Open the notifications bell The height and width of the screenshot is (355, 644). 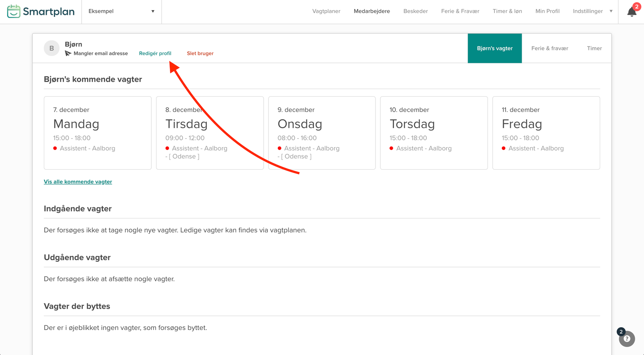pos(632,12)
